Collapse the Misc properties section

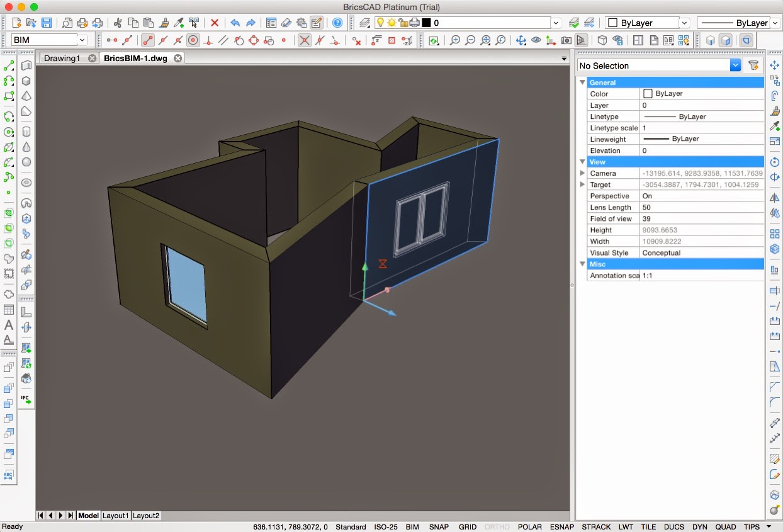582,264
